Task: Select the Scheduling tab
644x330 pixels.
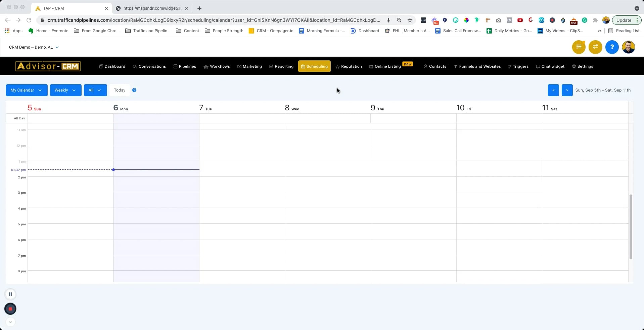Action: (x=314, y=66)
